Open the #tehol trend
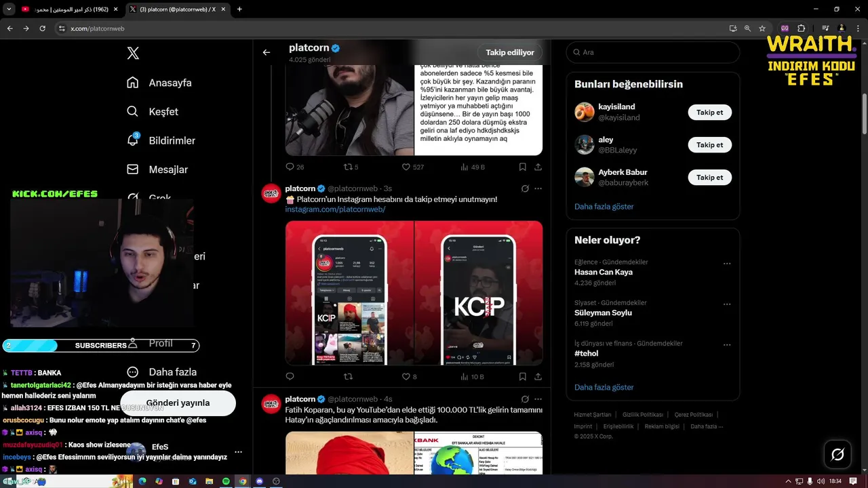 coord(588,353)
